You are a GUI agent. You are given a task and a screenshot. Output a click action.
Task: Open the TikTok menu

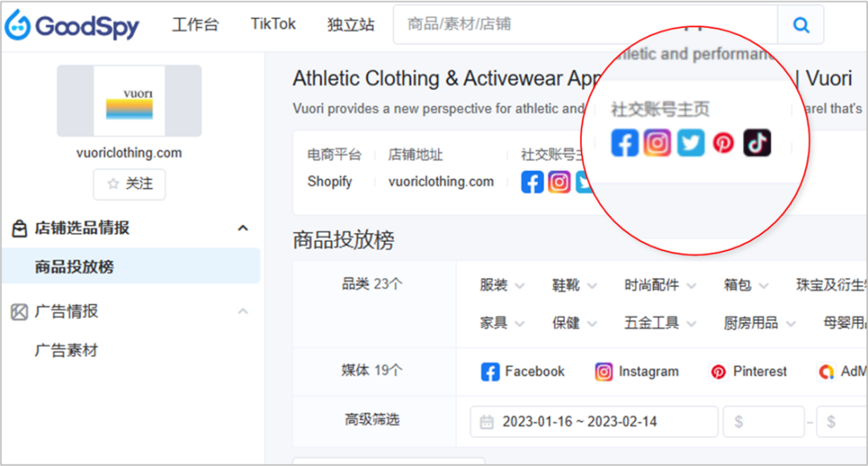273,24
